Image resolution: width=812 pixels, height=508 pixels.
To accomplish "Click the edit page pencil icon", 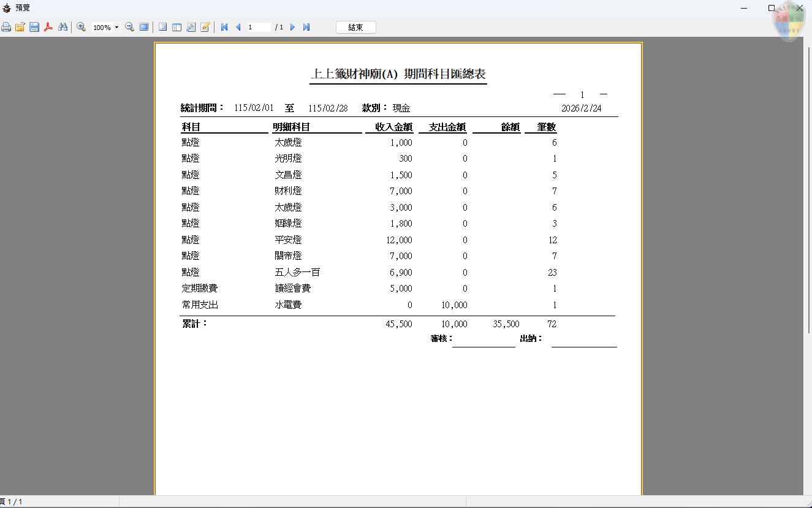I will pyautogui.click(x=205, y=27).
